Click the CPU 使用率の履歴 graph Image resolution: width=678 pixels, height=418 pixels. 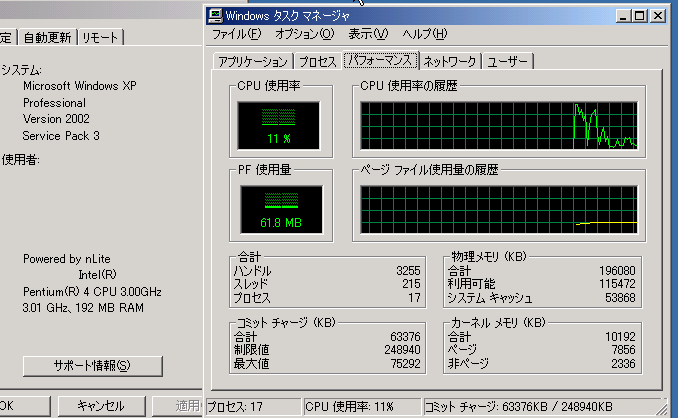tap(499, 126)
